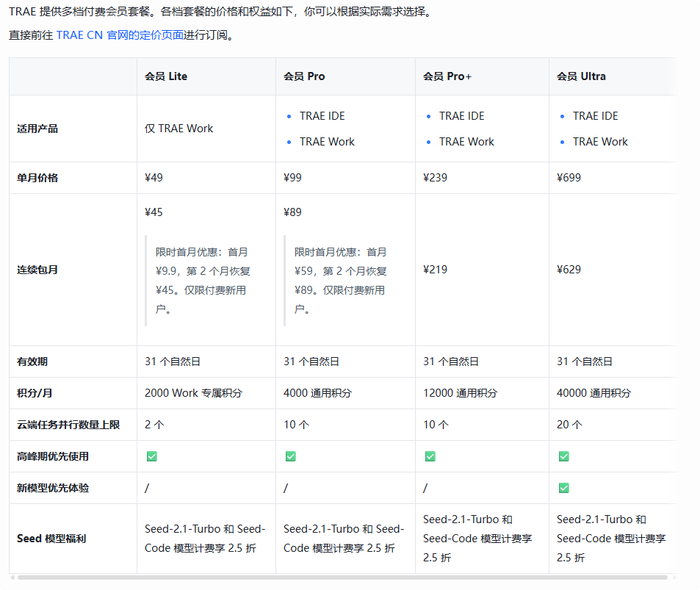
Task: Click the ¥99 monthly price
Action: (292, 178)
